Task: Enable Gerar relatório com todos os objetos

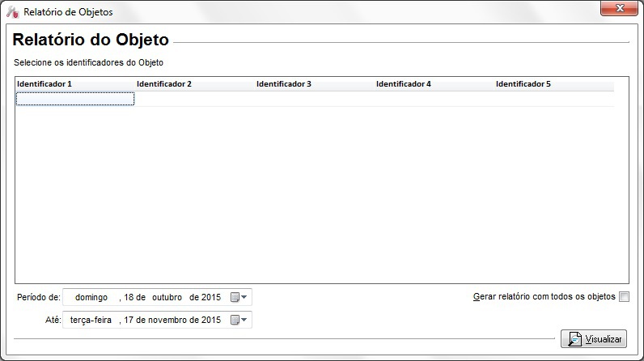Action: coord(624,297)
